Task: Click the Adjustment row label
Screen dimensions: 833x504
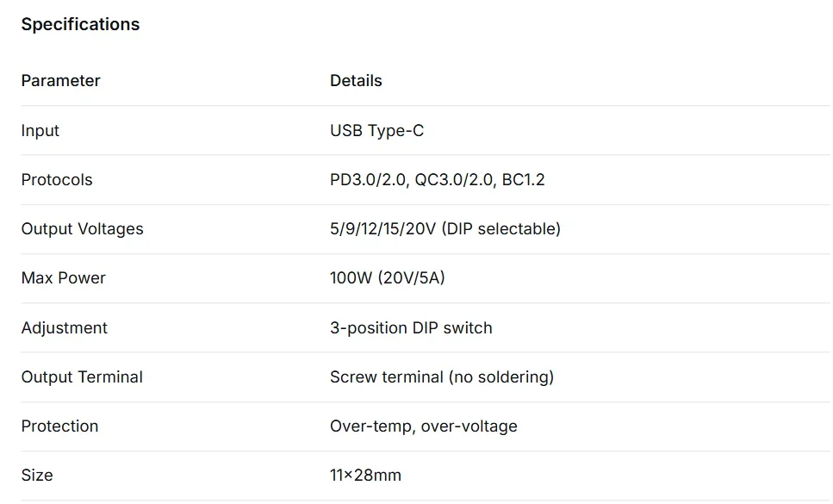Action: pyautogui.click(x=65, y=328)
